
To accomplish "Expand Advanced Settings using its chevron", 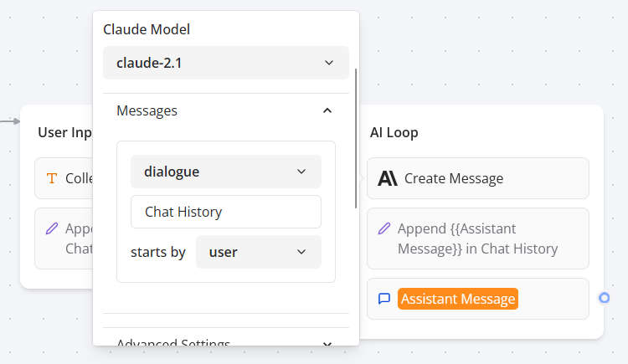I will pos(327,342).
